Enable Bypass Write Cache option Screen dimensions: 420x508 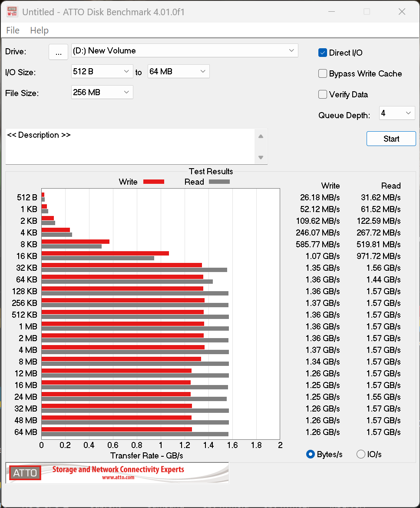[x=323, y=74]
